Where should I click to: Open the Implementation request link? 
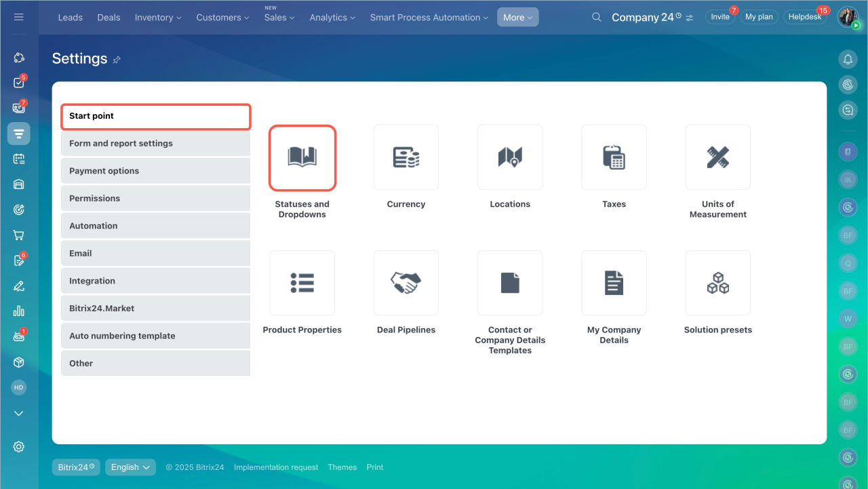(x=276, y=467)
